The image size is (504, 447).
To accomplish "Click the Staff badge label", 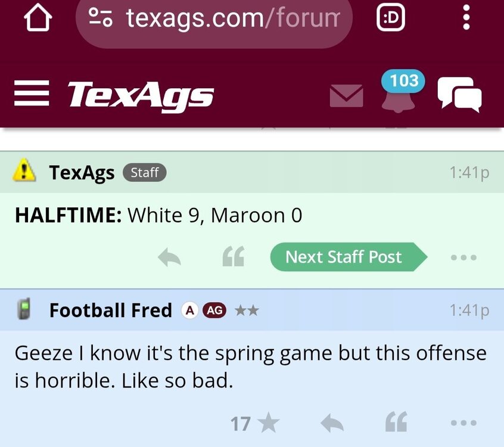I will [144, 173].
